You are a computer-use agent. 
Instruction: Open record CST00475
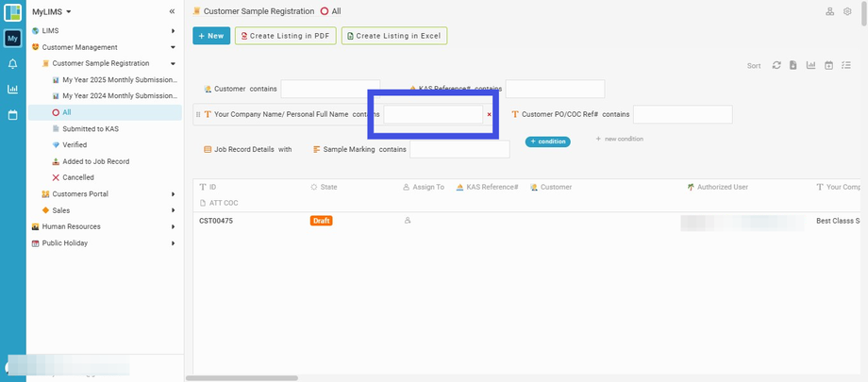tap(216, 221)
